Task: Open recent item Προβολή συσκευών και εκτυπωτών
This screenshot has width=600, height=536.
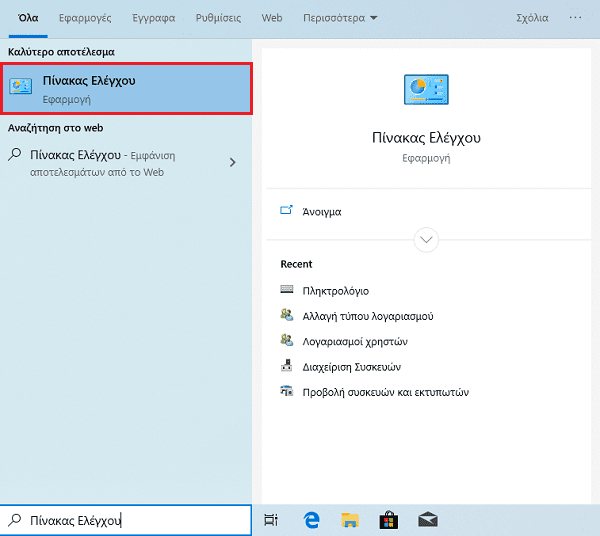Action: [386, 393]
